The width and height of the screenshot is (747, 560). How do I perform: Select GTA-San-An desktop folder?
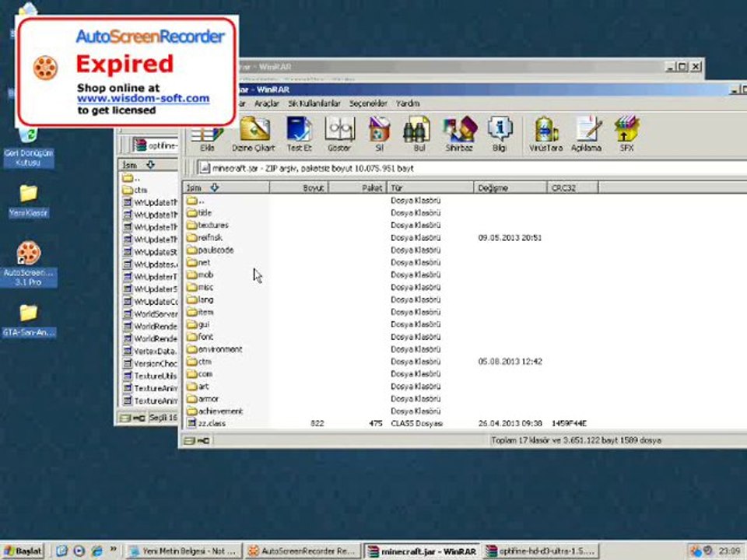coord(29,320)
